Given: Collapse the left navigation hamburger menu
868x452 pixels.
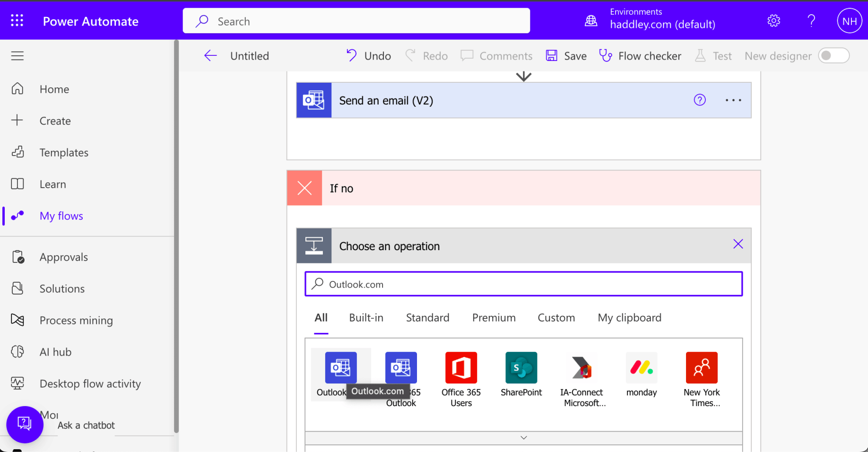Looking at the screenshot, I should click(x=17, y=56).
